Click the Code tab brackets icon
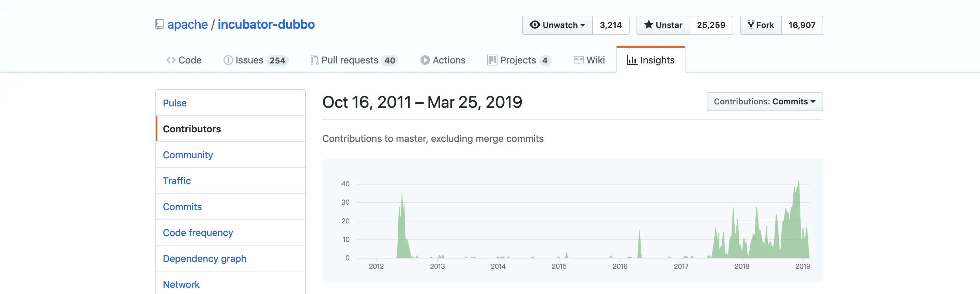The width and height of the screenshot is (980, 294). click(171, 60)
